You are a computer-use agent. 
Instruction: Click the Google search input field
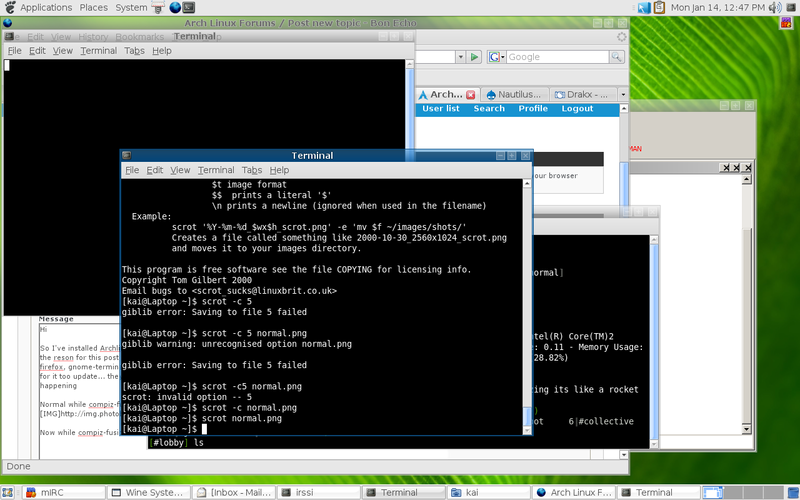tap(557, 57)
